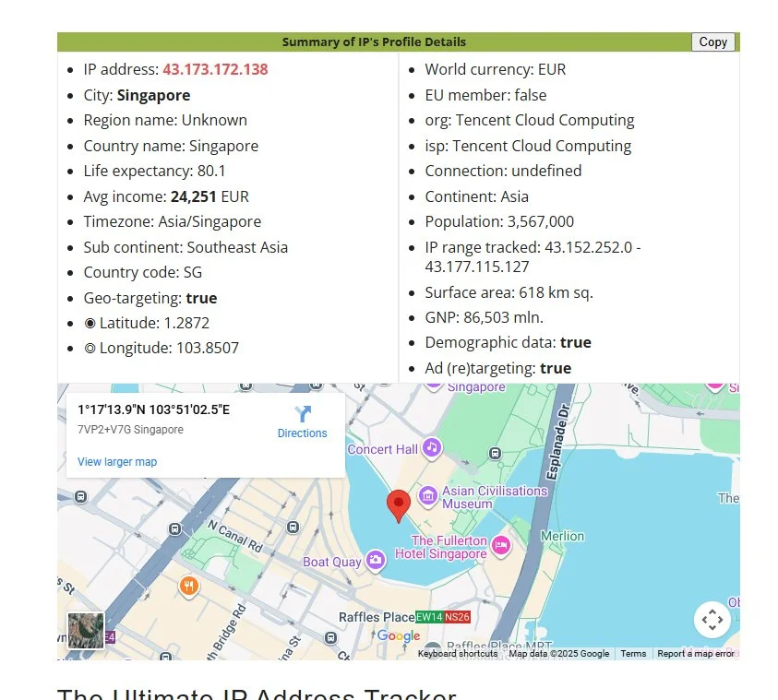Screen dimensions: 778x700
Task: Switch to satellite view thumbnail
Action: [86, 630]
